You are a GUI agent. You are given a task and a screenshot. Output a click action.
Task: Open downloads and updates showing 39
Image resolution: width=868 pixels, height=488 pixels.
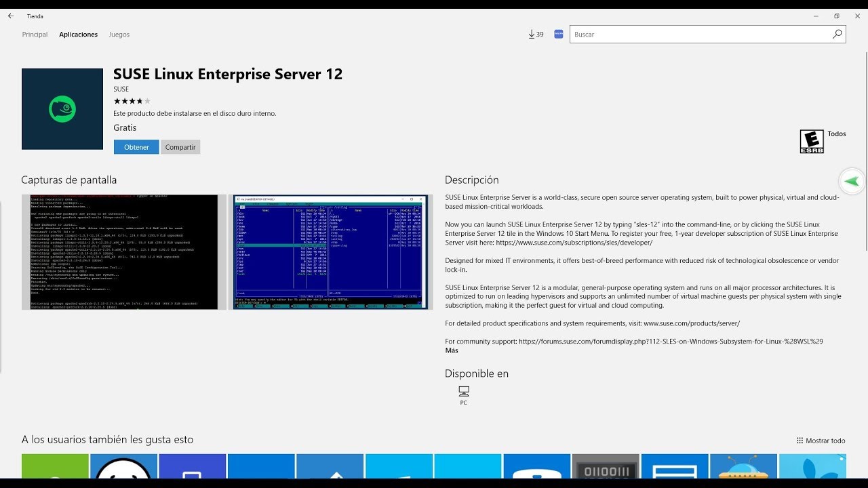536,34
